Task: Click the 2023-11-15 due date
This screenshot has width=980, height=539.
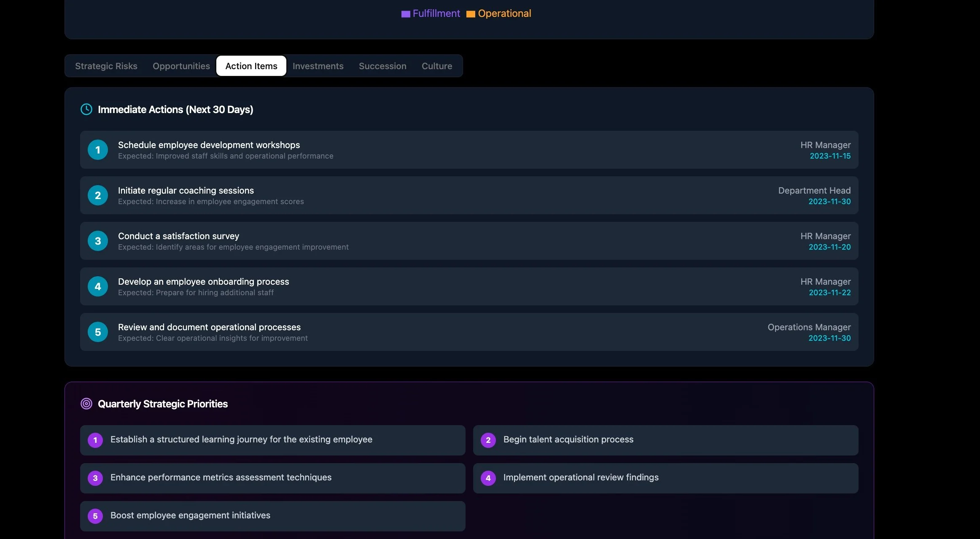Action: (830, 156)
